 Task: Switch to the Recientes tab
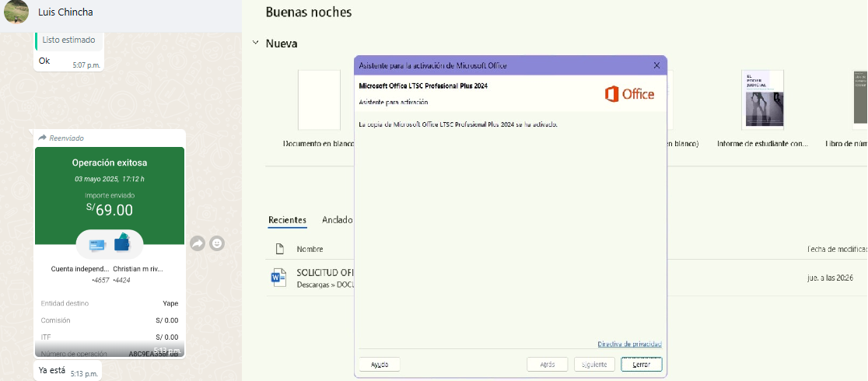pos(287,220)
